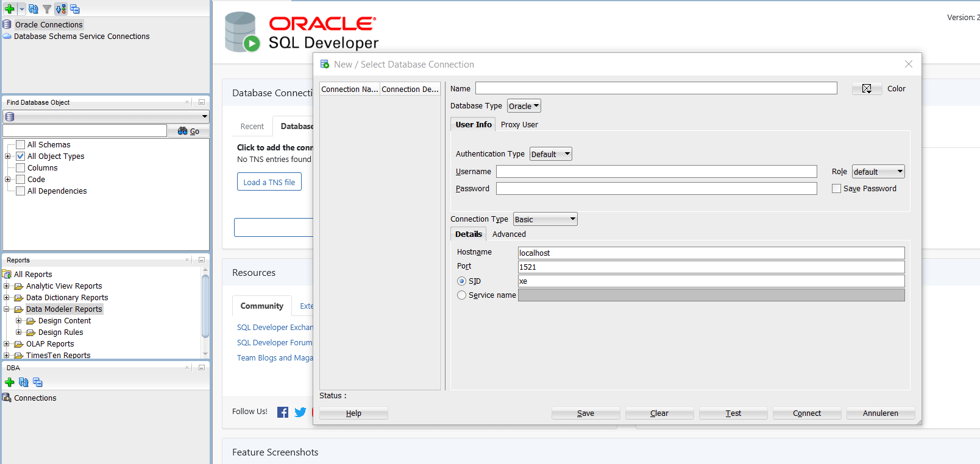Expand the Code tree node
980x464 pixels.
(x=8, y=180)
